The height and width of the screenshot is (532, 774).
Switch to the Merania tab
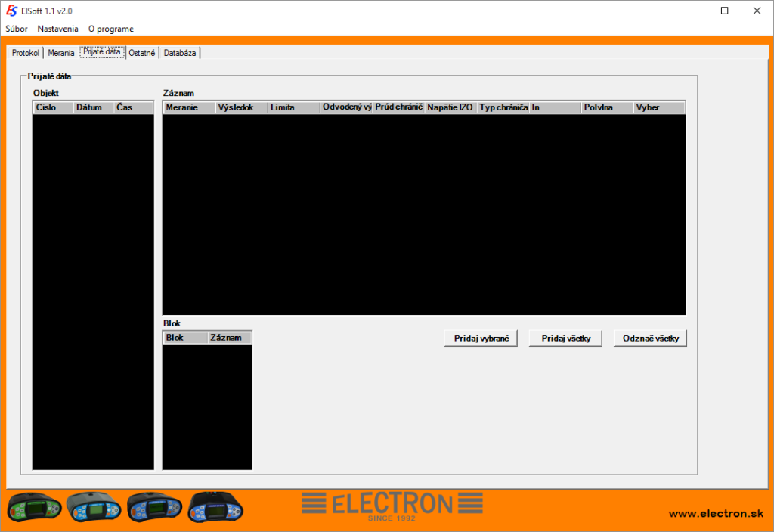click(x=60, y=52)
